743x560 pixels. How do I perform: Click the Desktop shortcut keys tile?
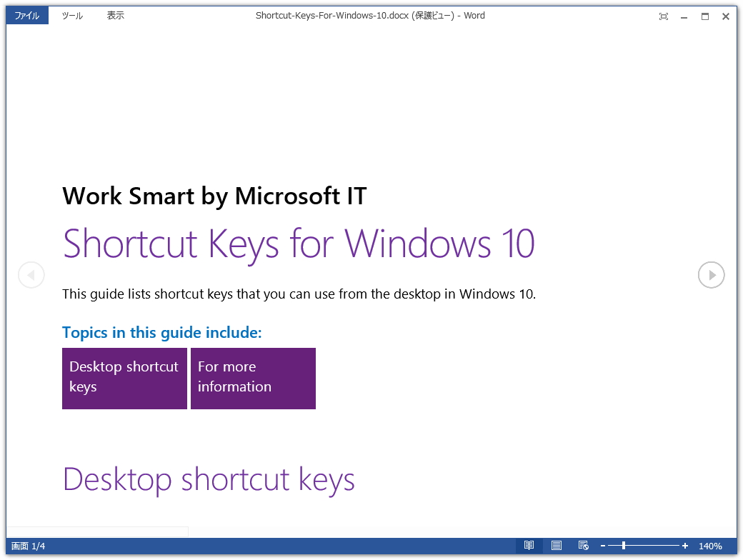(x=124, y=379)
